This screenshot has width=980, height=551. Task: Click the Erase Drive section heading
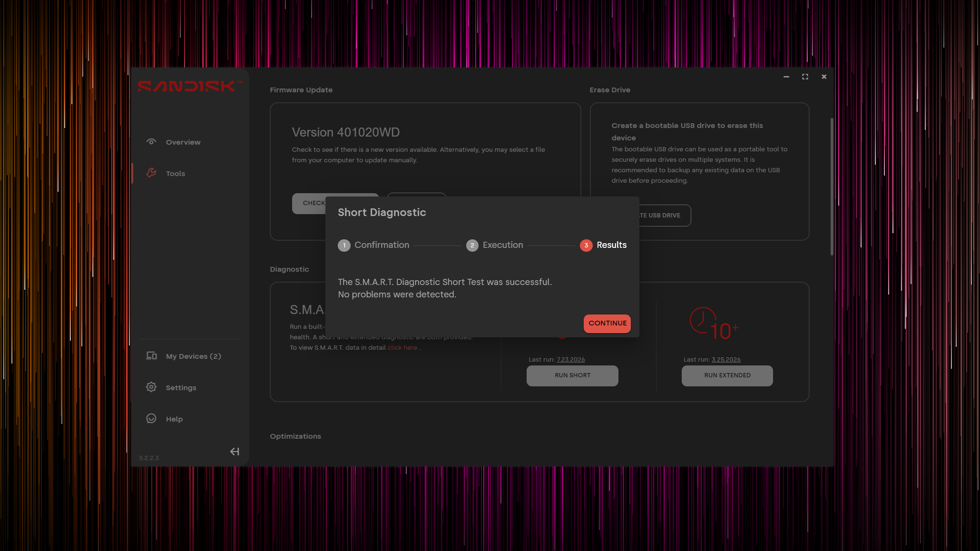pos(610,90)
